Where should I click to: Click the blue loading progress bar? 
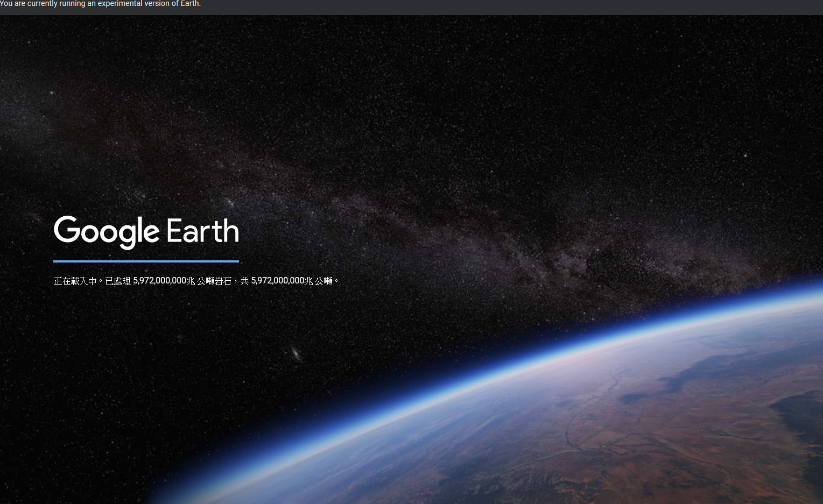pyautogui.click(x=146, y=261)
